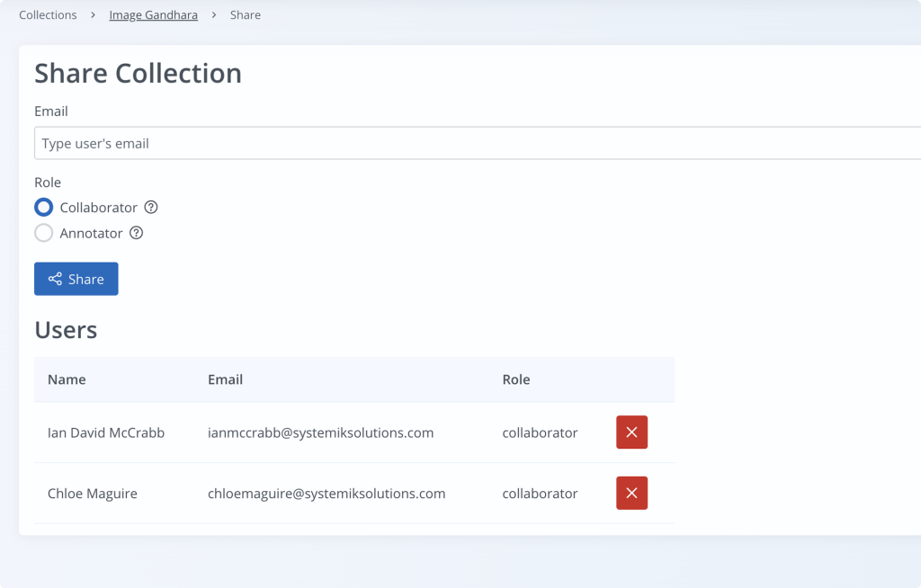921x588 pixels.
Task: Focus the Type user's email field
Action: 478,143
